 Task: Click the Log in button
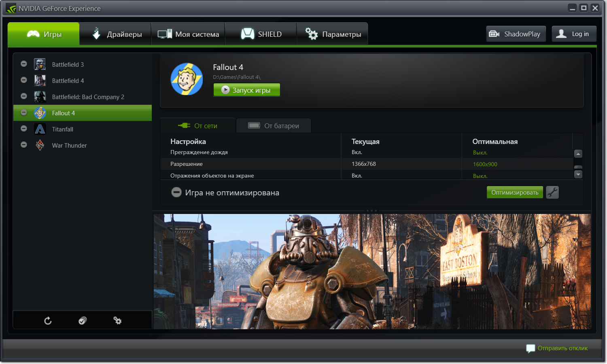click(574, 34)
